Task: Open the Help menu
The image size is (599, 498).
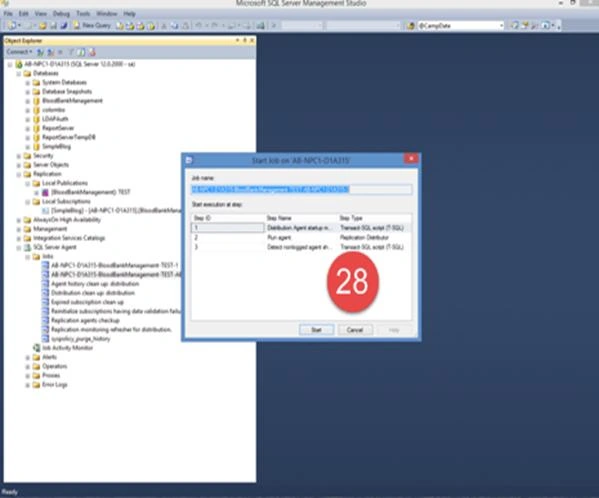Action: point(129,14)
